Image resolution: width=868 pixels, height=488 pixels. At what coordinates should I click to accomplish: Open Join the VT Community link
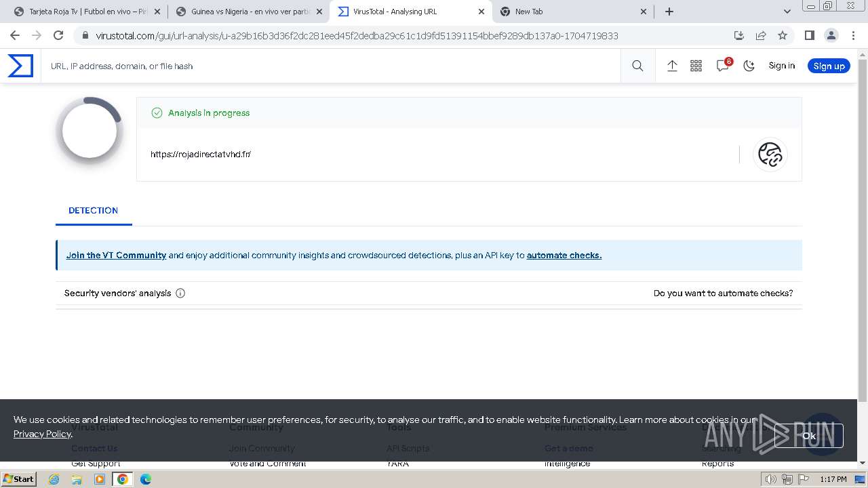pos(116,256)
